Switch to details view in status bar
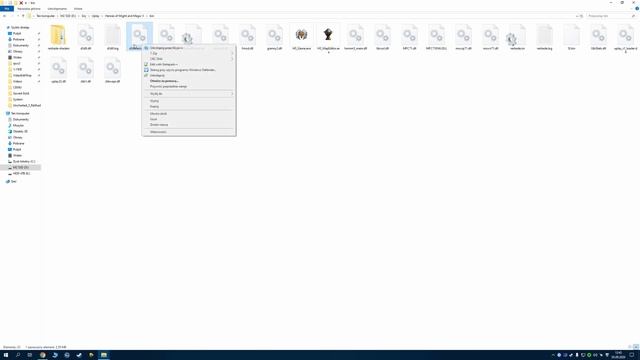Image resolution: width=640 pixels, height=360 pixels. click(x=630, y=347)
